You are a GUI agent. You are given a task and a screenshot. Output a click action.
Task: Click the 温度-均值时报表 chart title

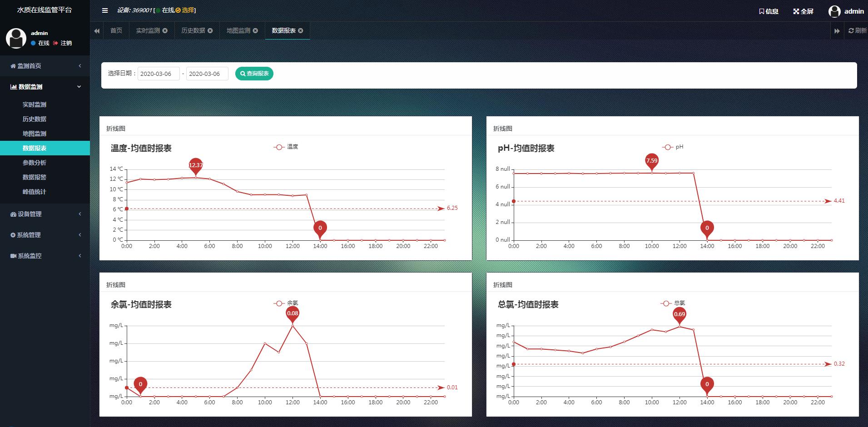(141, 149)
